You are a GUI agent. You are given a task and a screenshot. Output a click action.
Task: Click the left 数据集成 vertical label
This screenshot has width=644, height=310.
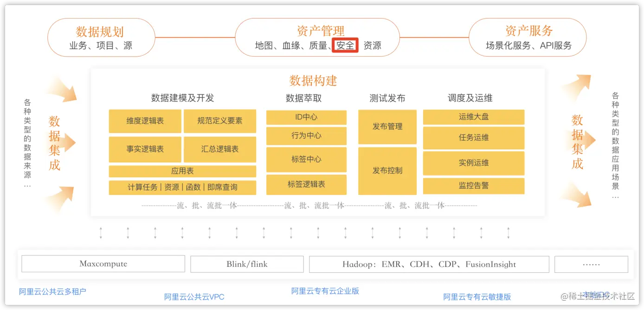(x=55, y=143)
